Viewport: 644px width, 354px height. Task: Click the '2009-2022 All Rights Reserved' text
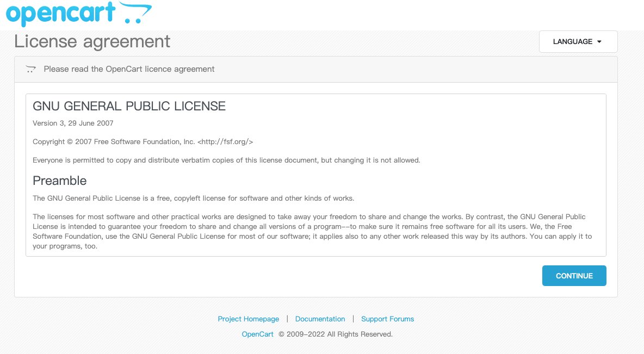pos(339,334)
